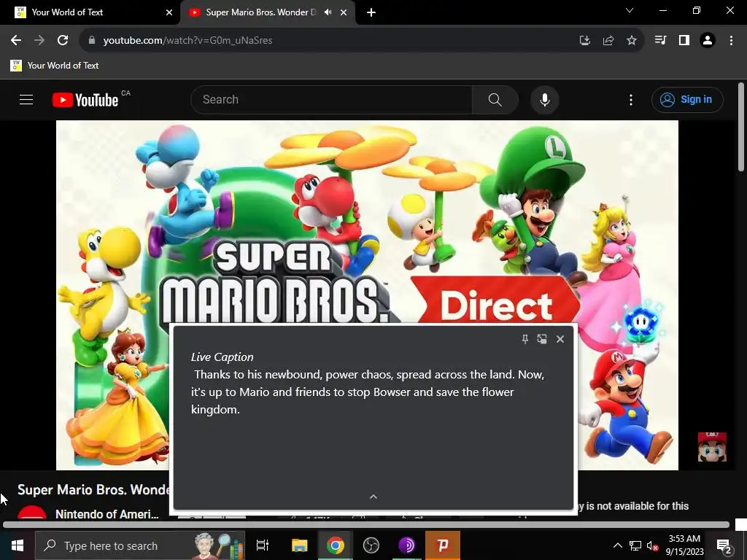This screenshot has width=747, height=560.
Task: Open network status tray icon
Action: point(635,545)
